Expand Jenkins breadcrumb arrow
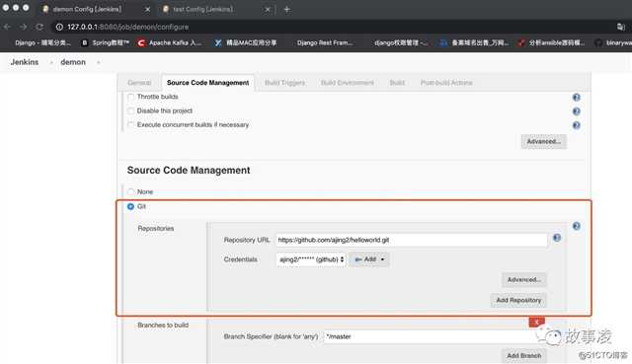The image size is (632, 364). click(51, 62)
